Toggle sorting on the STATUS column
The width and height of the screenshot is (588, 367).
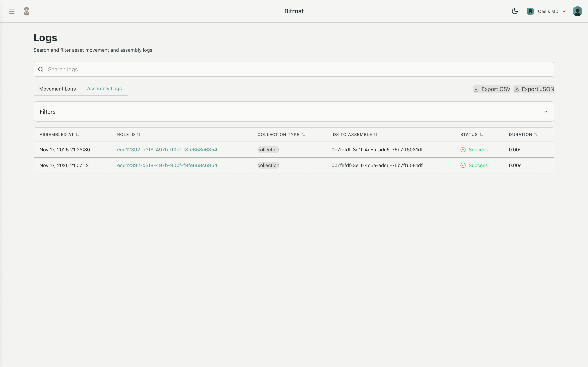click(x=482, y=134)
